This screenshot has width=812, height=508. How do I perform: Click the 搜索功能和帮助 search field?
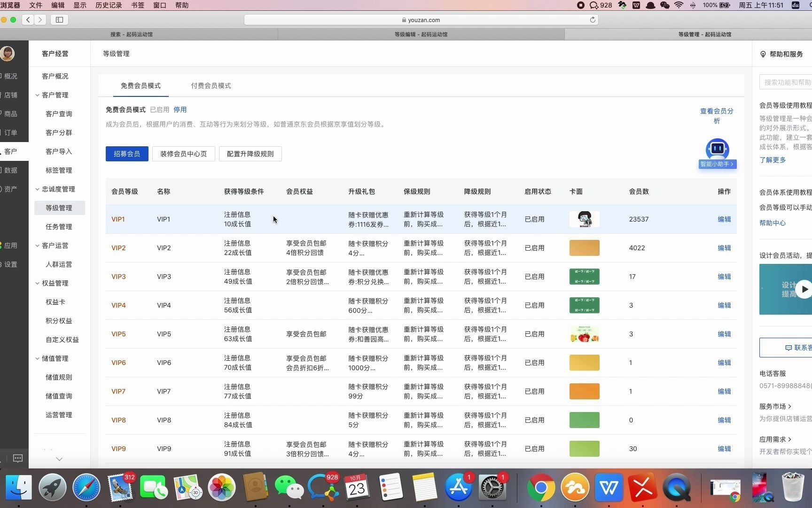pos(786,82)
